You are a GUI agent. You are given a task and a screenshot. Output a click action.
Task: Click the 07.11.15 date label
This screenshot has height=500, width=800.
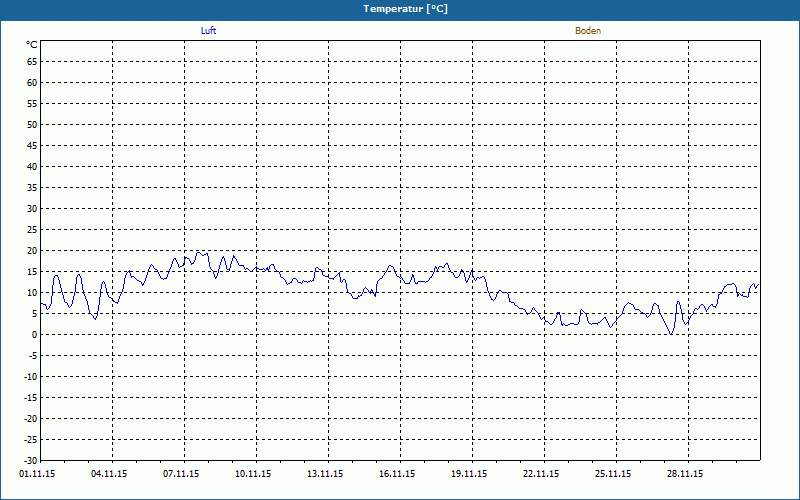click(x=181, y=474)
